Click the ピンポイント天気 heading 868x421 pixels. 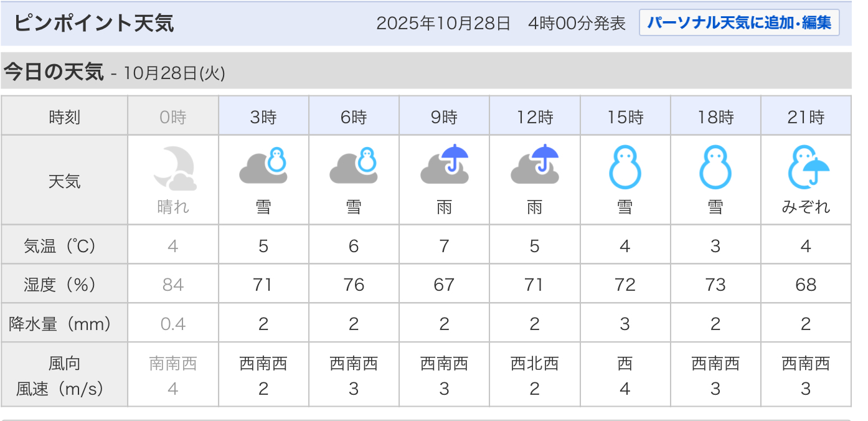click(x=94, y=24)
